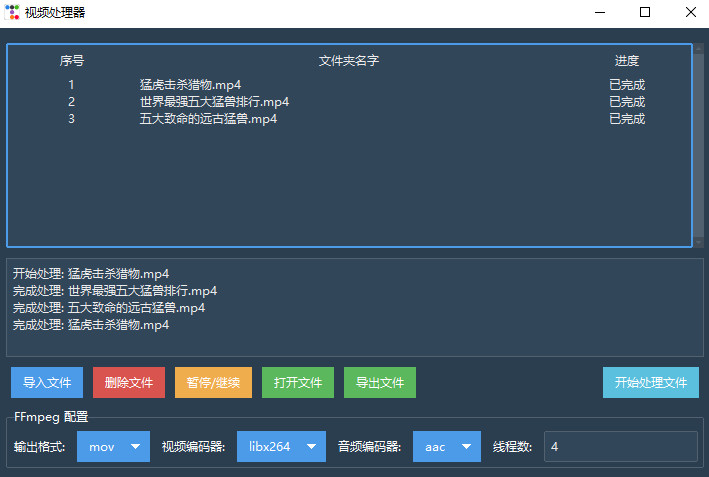Screen dimensions: 709x477
Task: Click the green 打开文件 button
Action: click(x=298, y=382)
